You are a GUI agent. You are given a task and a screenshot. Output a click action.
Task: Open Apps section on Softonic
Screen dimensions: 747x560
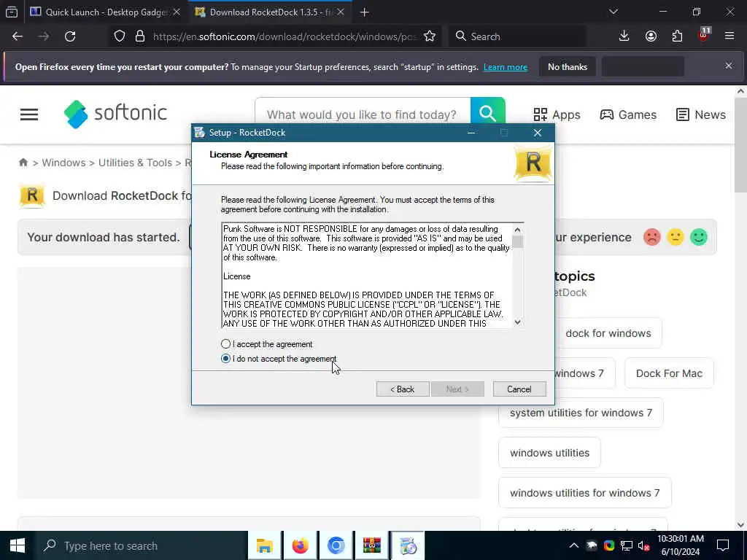(557, 114)
